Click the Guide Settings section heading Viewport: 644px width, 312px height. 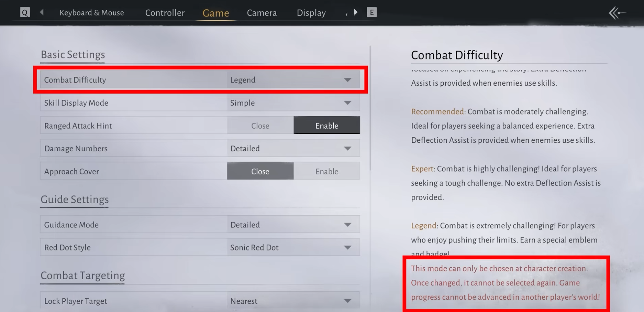75,200
